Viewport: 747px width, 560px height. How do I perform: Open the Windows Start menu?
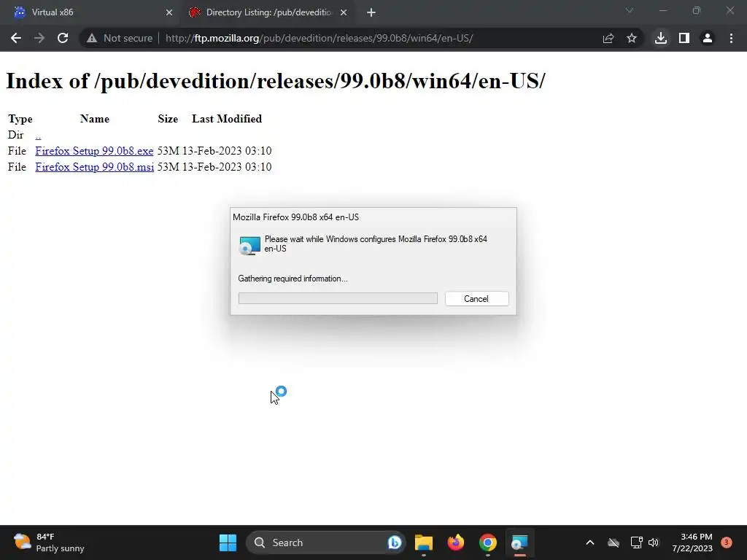(228, 542)
